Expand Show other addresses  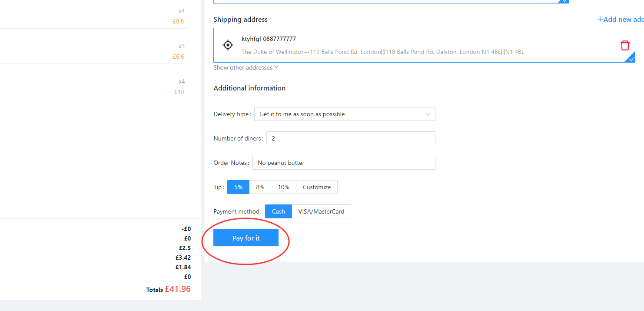coord(246,67)
